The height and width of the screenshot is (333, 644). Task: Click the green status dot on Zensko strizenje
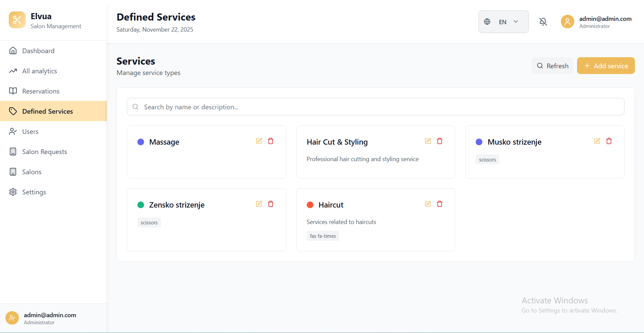tap(141, 205)
